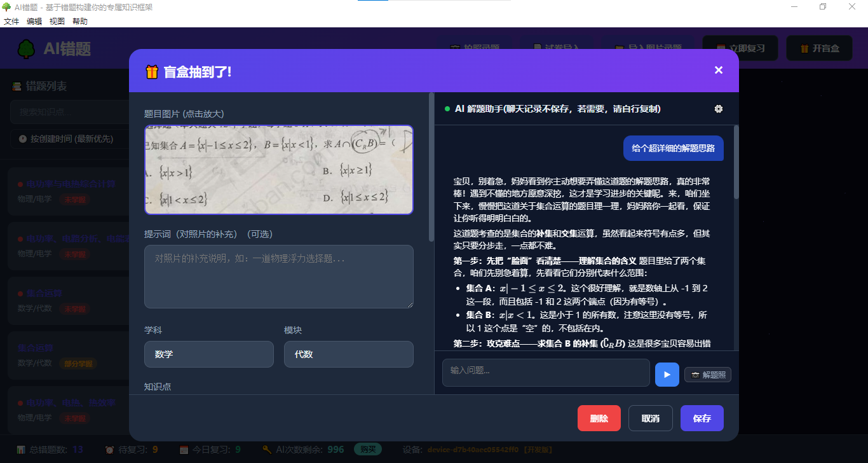This screenshot has height=463, width=868.
Task: Close the 盲盒抽到了 dialog with the X
Action: tap(719, 70)
